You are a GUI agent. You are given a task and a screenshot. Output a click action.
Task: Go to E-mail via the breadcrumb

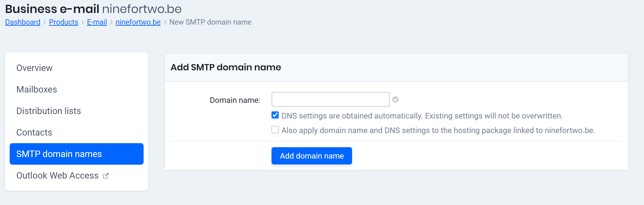pyautogui.click(x=97, y=22)
